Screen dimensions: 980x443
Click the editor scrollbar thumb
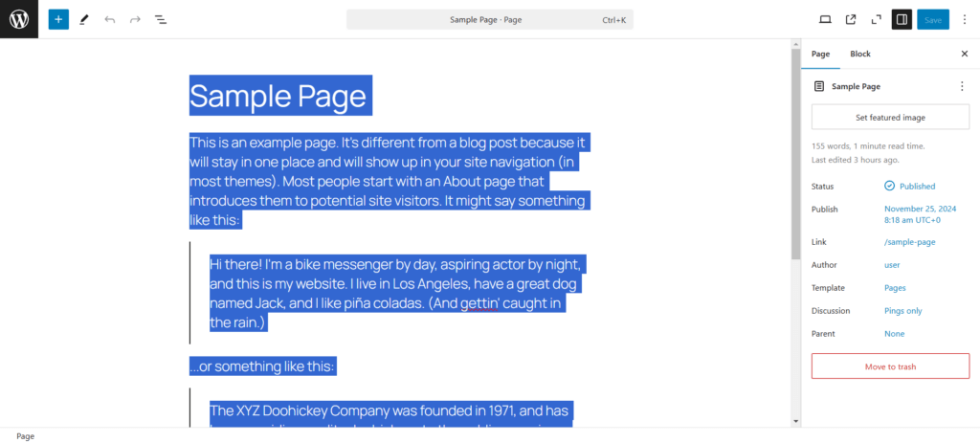tap(795, 154)
